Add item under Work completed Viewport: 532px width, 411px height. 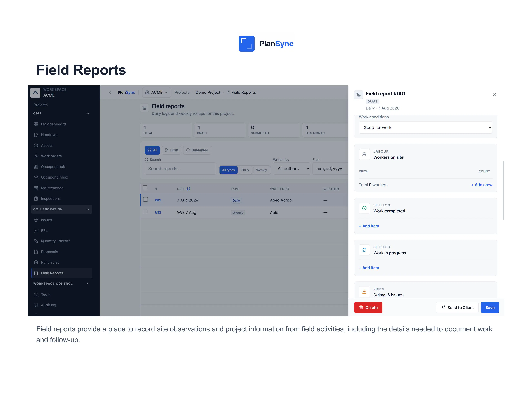click(369, 226)
